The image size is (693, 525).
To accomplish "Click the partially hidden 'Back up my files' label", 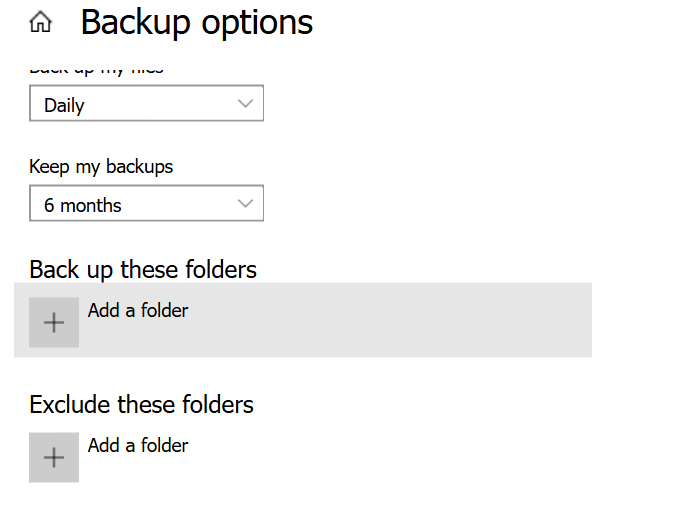I will pos(96,70).
